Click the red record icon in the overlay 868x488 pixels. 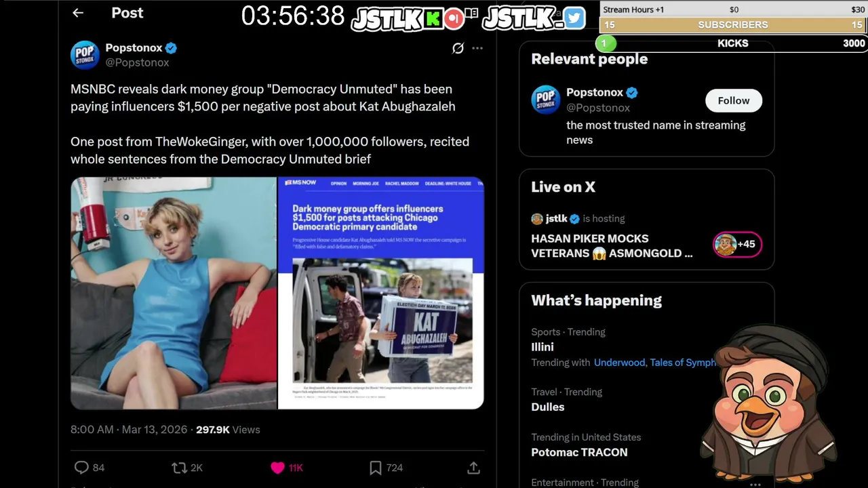pos(453,19)
